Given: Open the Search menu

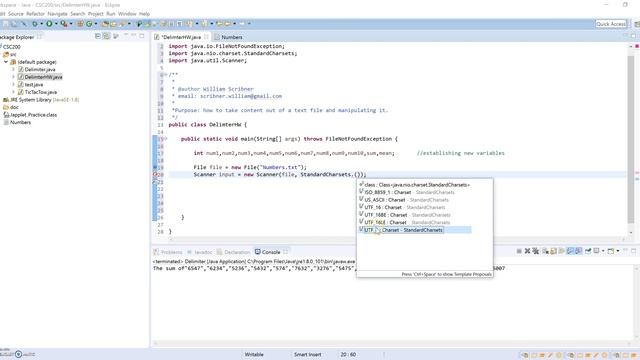Looking at the screenshot, I should click(x=78, y=14).
